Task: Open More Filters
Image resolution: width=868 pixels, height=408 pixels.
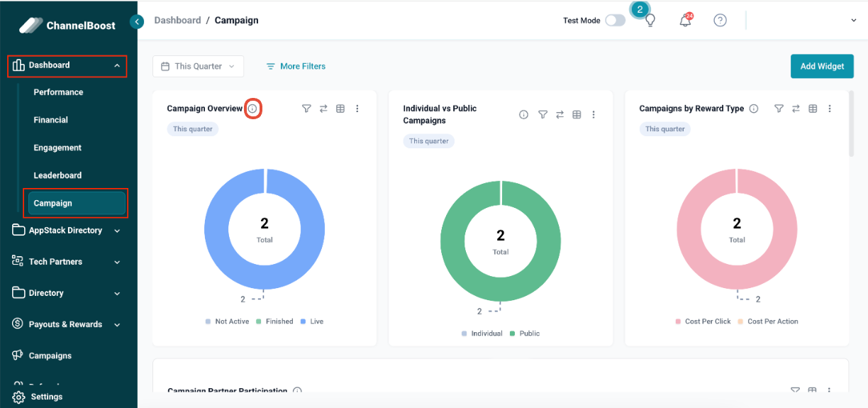Action: pos(296,66)
